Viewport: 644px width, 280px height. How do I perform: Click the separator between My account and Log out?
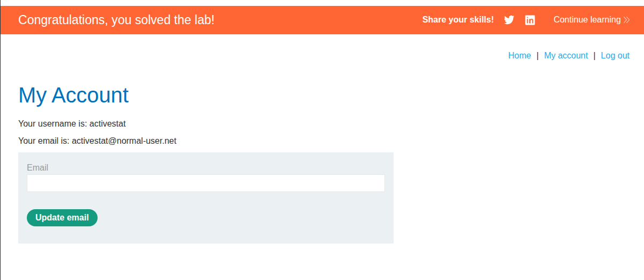pos(595,56)
